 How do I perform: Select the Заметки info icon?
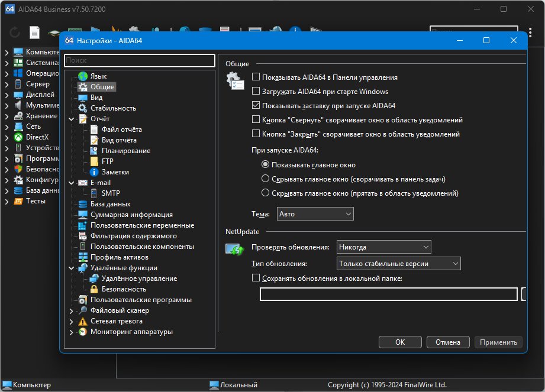94,172
